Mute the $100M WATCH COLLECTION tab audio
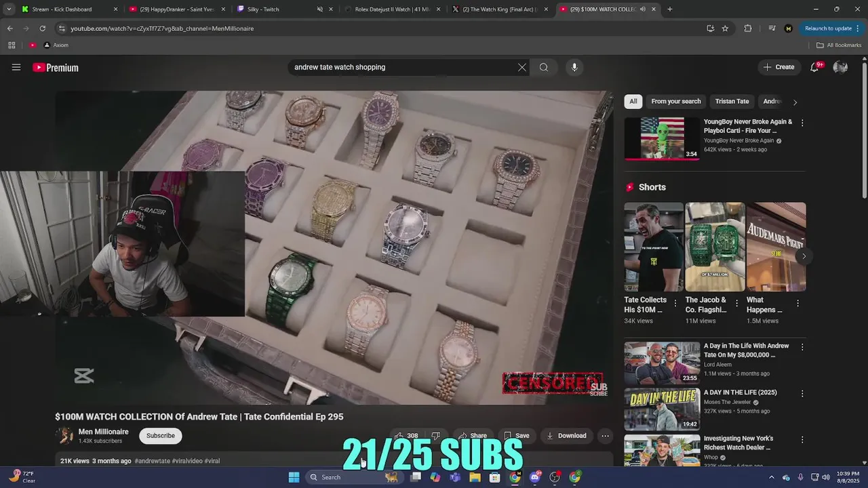The width and height of the screenshot is (868, 488). 642,9
